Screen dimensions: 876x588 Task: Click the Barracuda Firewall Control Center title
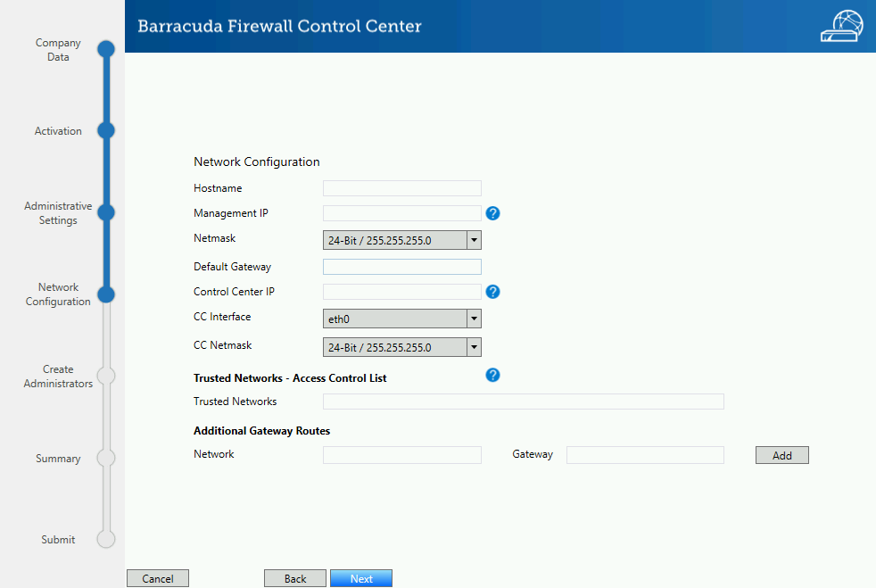tap(279, 26)
